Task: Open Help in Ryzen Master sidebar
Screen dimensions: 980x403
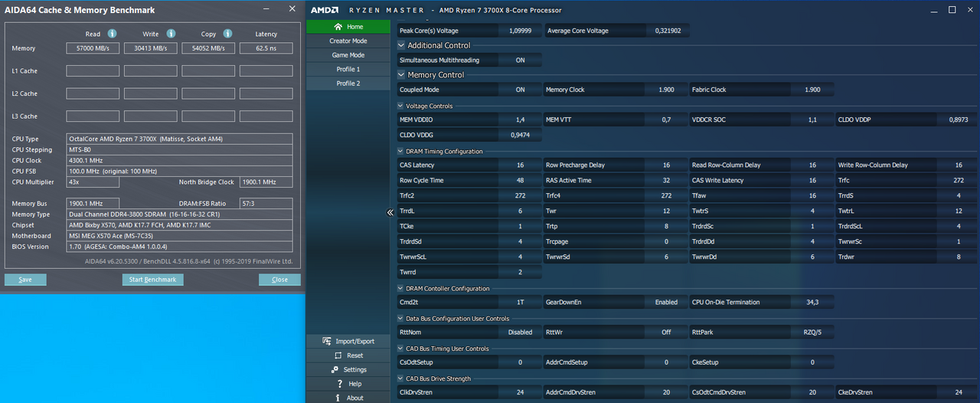Action: (x=348, y=384)
